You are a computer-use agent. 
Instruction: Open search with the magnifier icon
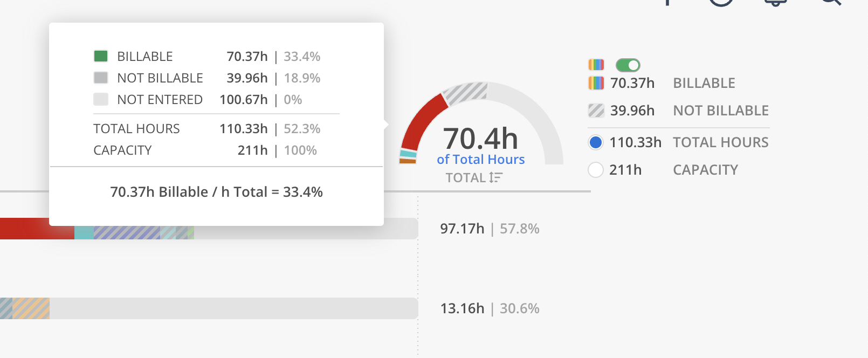click(x=831, y=2)
